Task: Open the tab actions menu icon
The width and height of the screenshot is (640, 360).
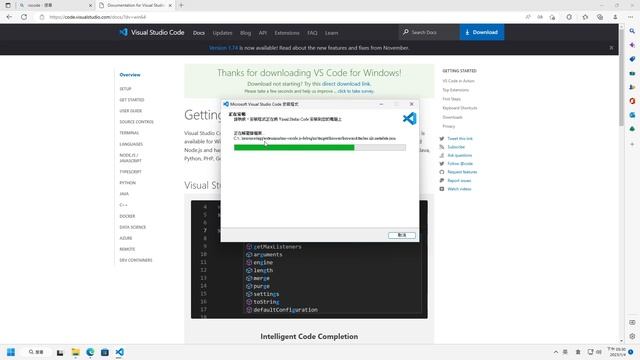Action: click(x=8, y=5)
